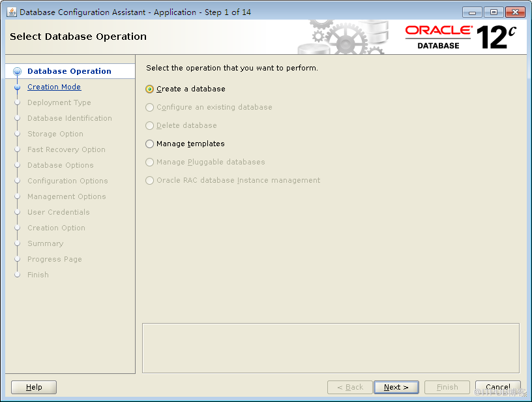
Task: Maximize the Database Configuration Assistant window
Action: tap(494, 12)
